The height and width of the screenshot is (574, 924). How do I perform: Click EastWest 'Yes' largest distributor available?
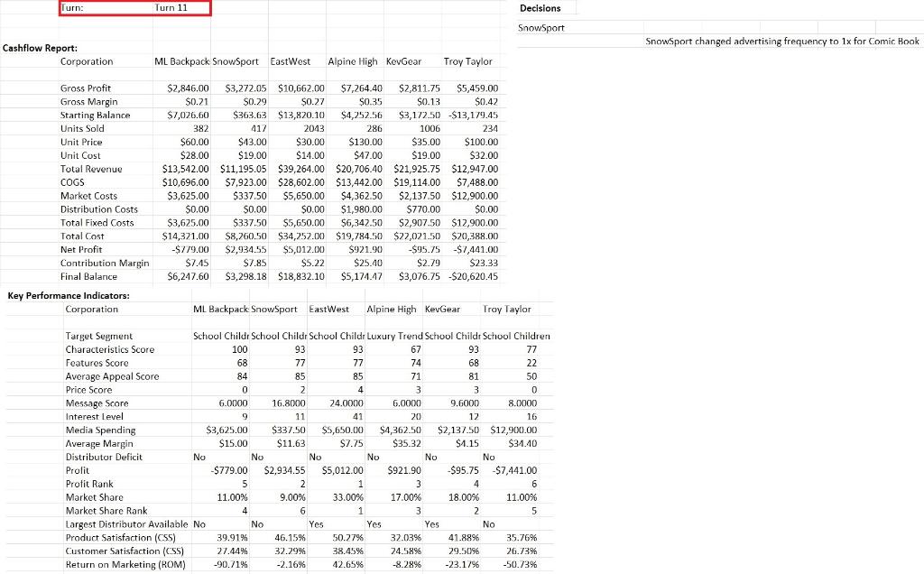click(x=316, y=524)
